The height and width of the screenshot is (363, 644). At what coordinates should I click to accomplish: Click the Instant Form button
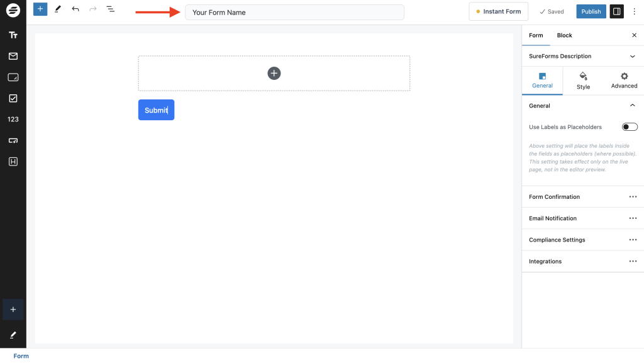pyautogui.click(x=498, y=11)
